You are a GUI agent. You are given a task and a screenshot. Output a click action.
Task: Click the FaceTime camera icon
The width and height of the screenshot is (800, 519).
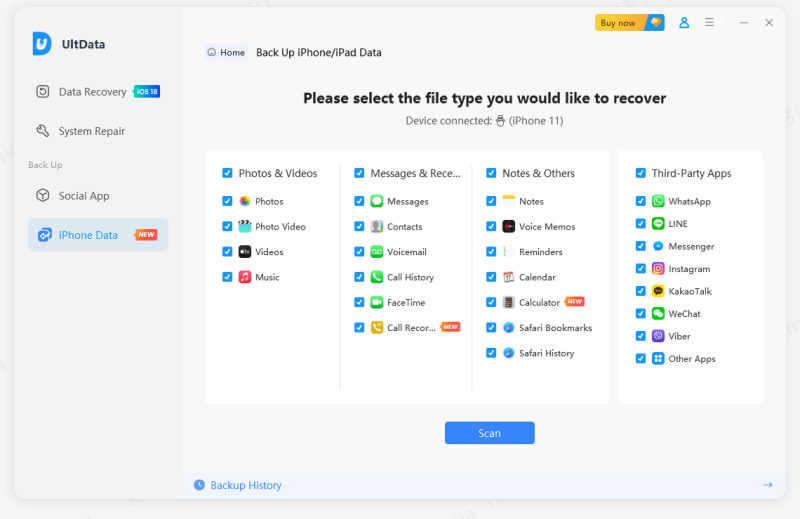coord(377,302)
